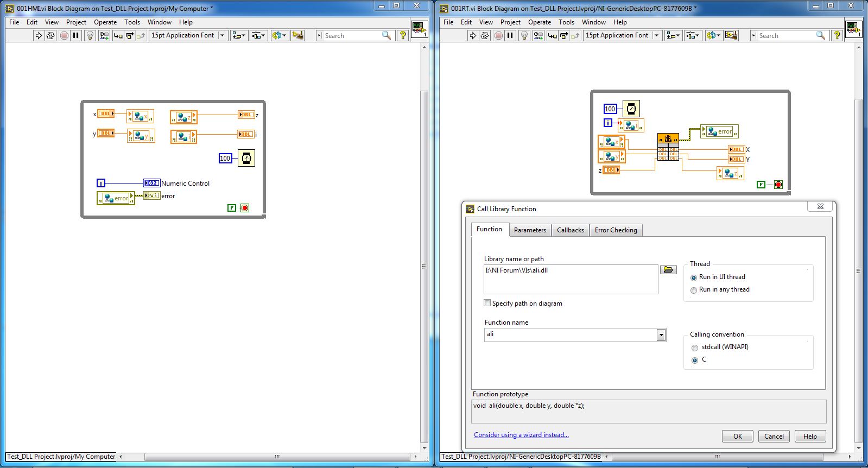
Task: Confirm dialog with OK button
Action: coord(738,437)
